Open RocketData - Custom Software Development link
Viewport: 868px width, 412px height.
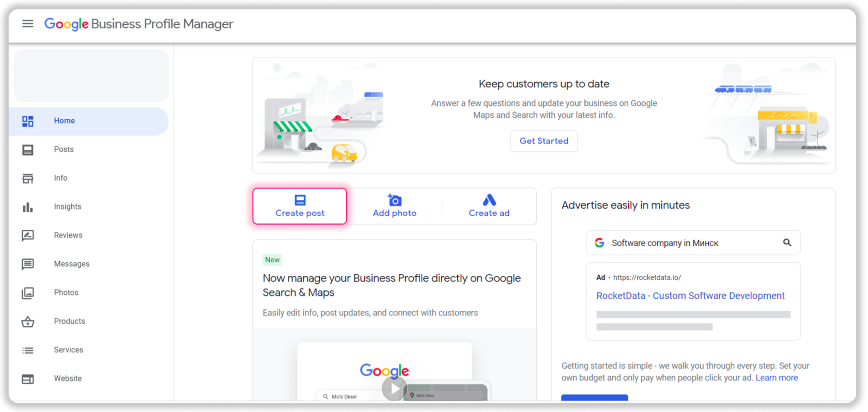[x=690, y=296]
